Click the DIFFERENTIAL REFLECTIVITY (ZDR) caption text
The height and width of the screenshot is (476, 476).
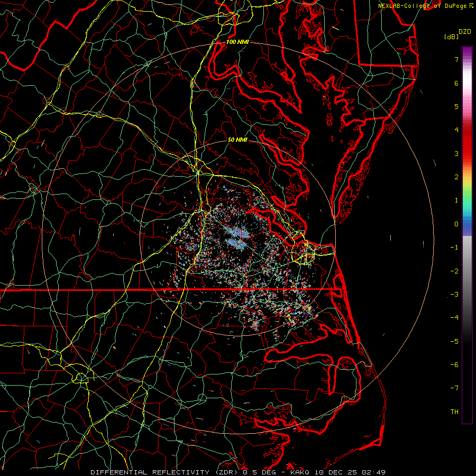pyautogui.click(x=165, y=472)
